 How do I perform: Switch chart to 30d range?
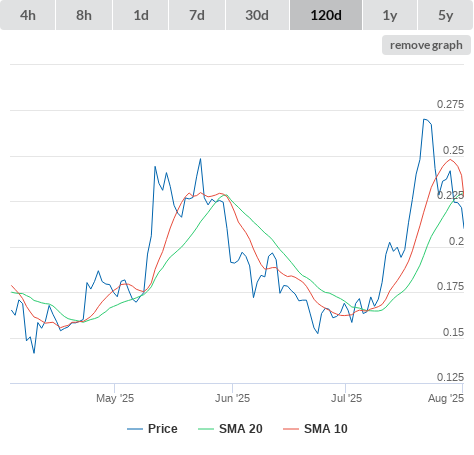(257, 15)
